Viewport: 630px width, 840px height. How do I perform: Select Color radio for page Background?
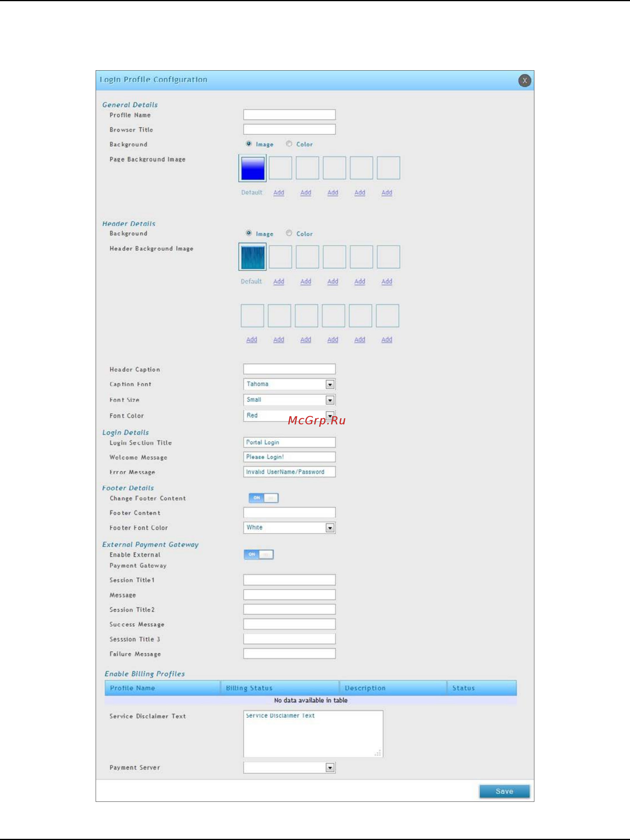pos(289,143)
